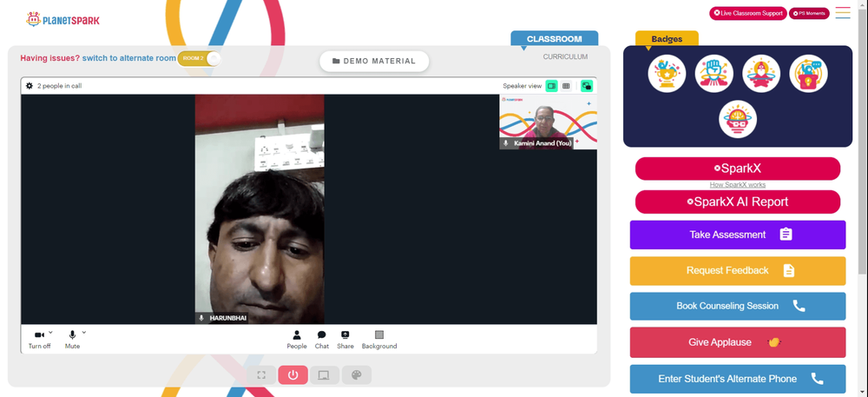This screenshot has height=397, width=868.
Task: Click the SparkX button
Action: click(737, 169)
